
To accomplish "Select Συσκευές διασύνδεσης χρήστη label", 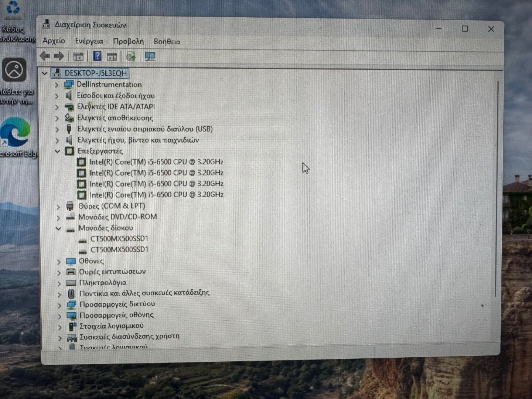I will pos(130,337).
